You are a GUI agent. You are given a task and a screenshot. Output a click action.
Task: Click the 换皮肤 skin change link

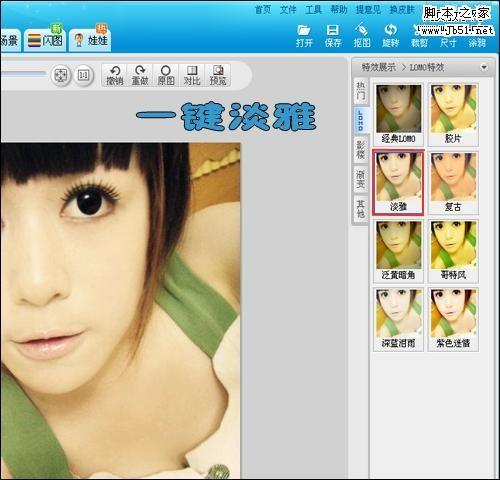pos(402,10)
